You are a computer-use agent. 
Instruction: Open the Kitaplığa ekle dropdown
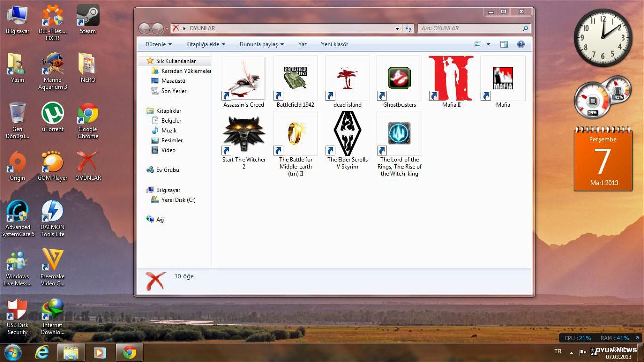coord(205,44)
